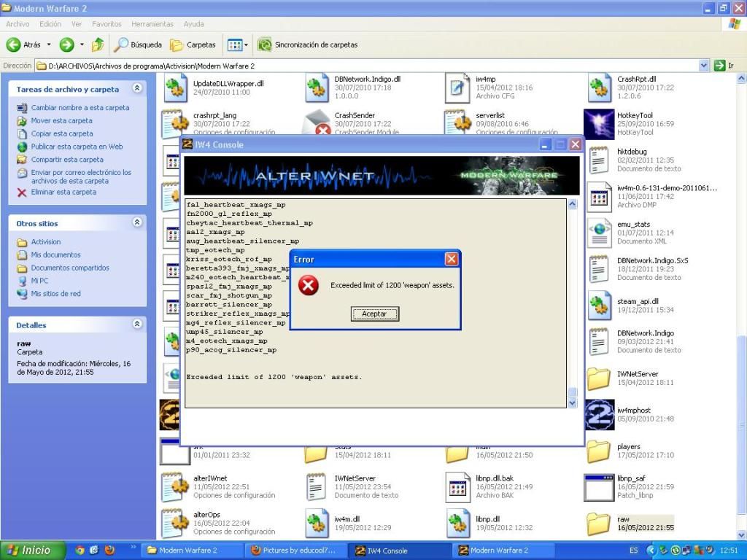Click the green Forward arrow button

pyautogui.click(x=66, y=44)
